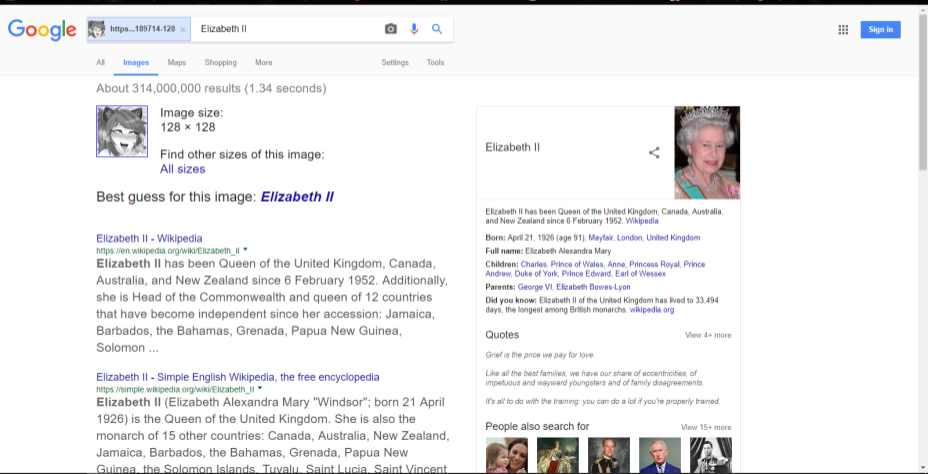This screenshot has width=928, height=474.
Task: Open the Maps tab
Action: click(177, 62)
